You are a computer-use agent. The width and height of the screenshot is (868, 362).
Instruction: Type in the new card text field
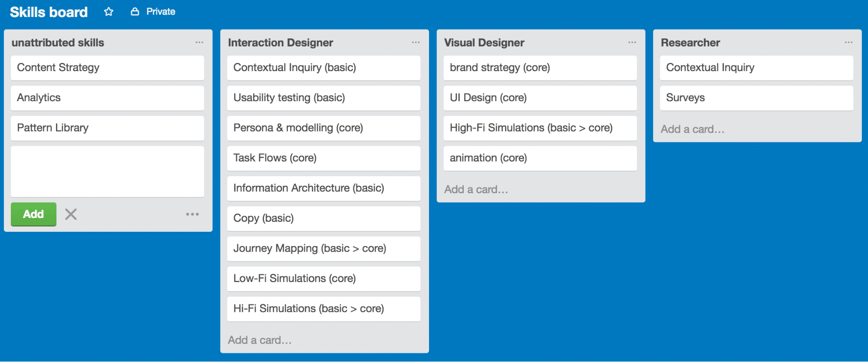click(x=107, y=171)
